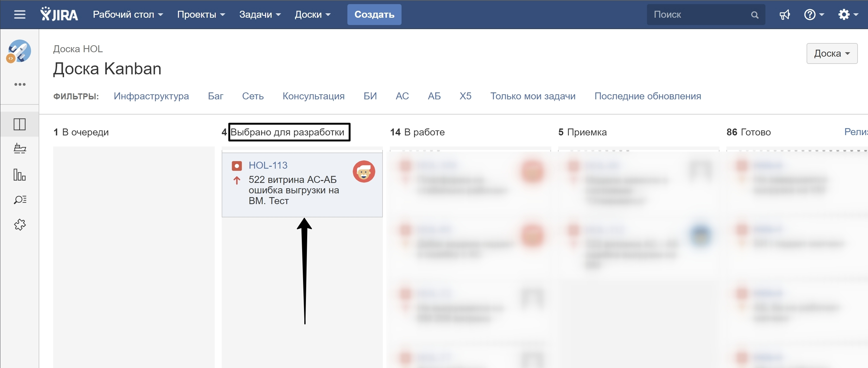Open the Задачи dropdown

[260, 15]
